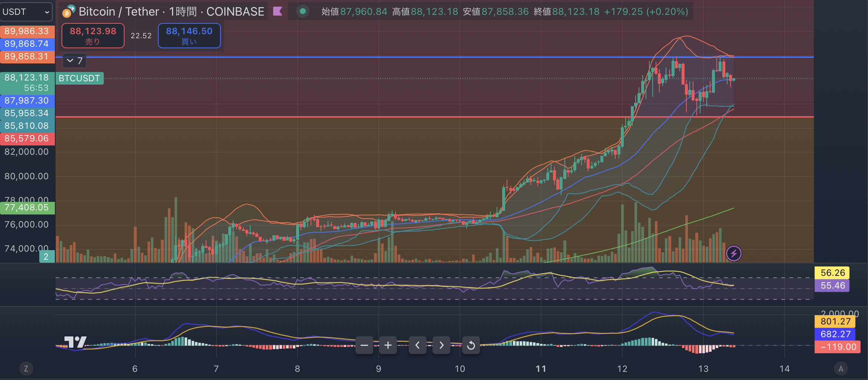This screenshot has width=868, height=380.
Task: Click the BTCUSDT price line label
Action: tap(79, 78)
